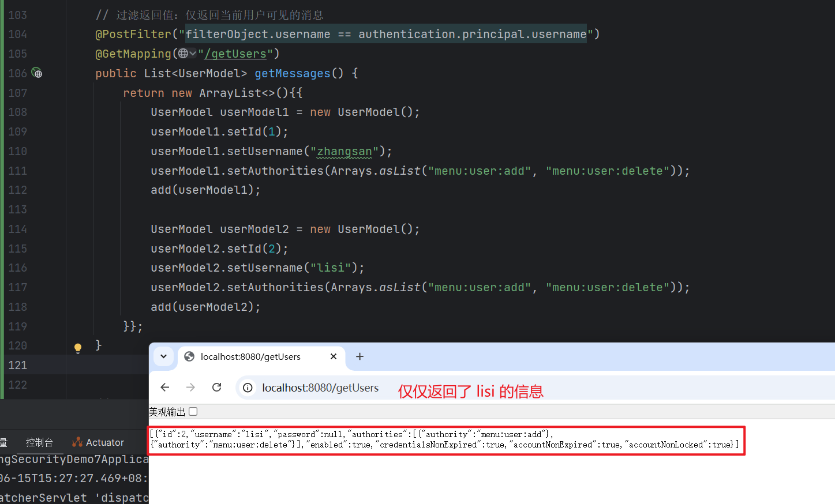This screenshot has width=835, height=504.
Task: Click the PostFilter annotation
Action: [x=133, y=34]
